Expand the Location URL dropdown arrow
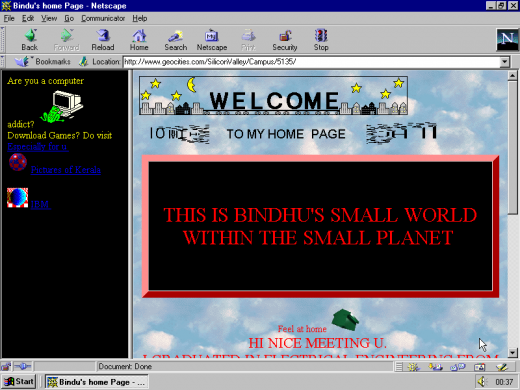Image resolution: width=520 pixels, height=390 pixels. pos(505,62)
